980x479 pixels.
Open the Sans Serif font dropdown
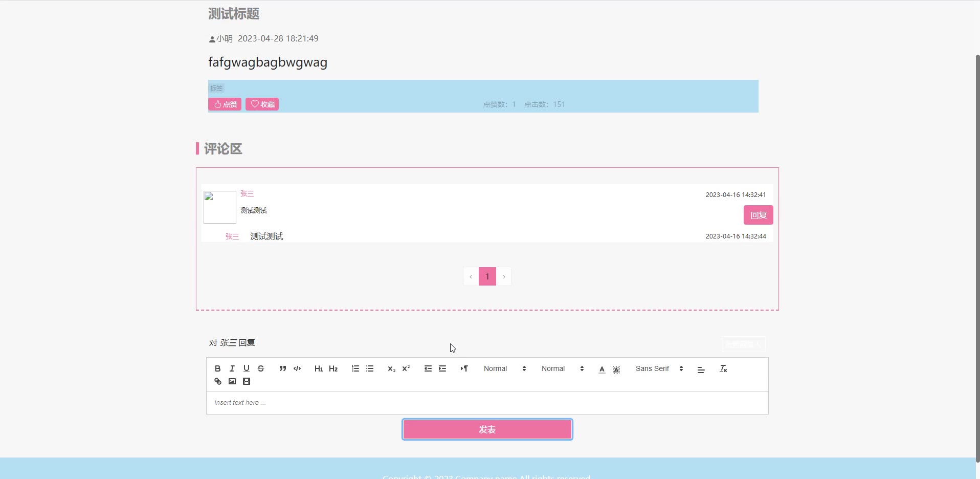[659, 368]
